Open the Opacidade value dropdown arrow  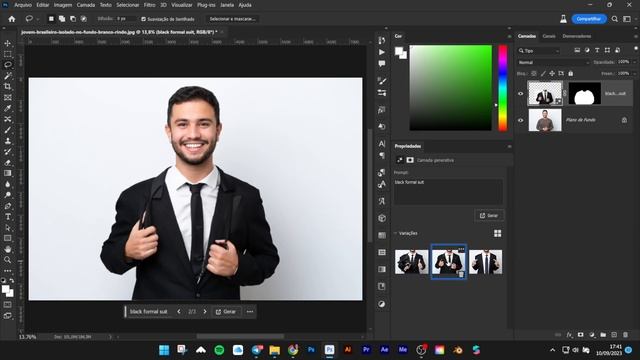(x=634, y=62)
